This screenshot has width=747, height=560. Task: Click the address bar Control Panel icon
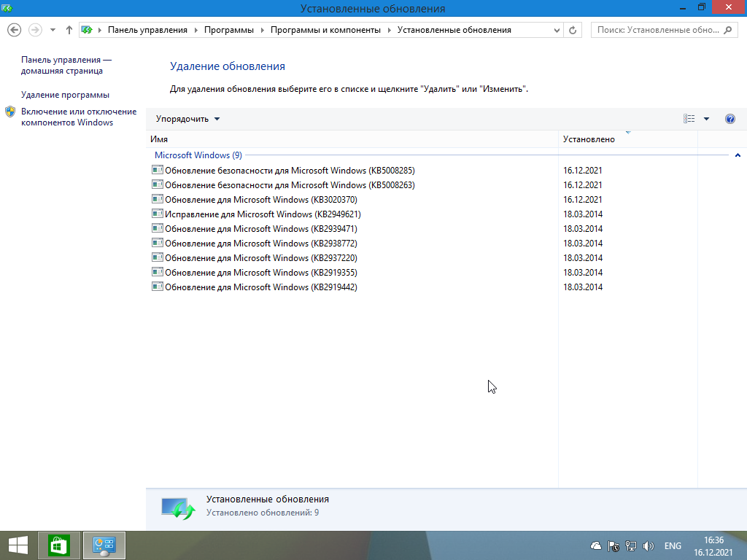(x=87, y=30)
